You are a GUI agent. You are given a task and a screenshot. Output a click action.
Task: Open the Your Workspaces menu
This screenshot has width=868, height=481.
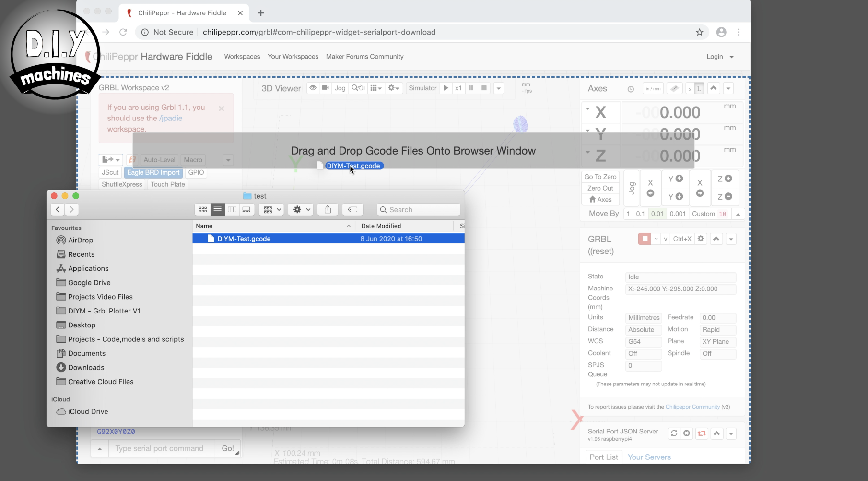(293, 56)
